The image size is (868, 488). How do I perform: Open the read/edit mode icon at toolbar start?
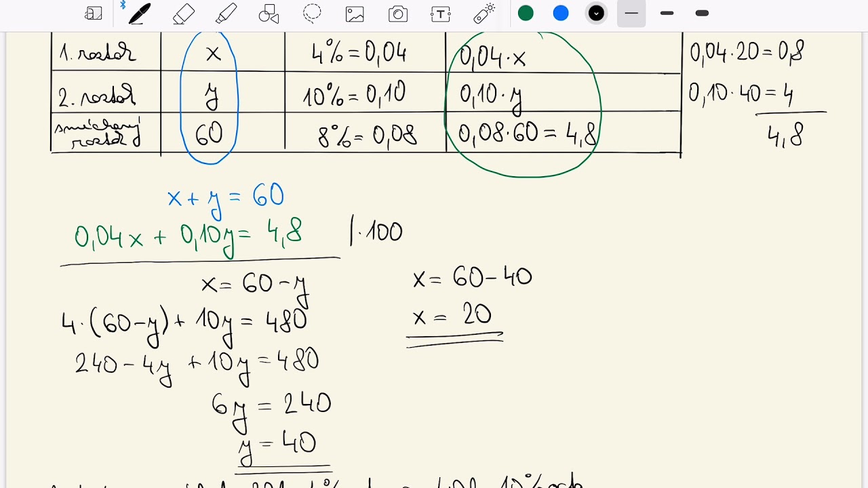[94, 14]
